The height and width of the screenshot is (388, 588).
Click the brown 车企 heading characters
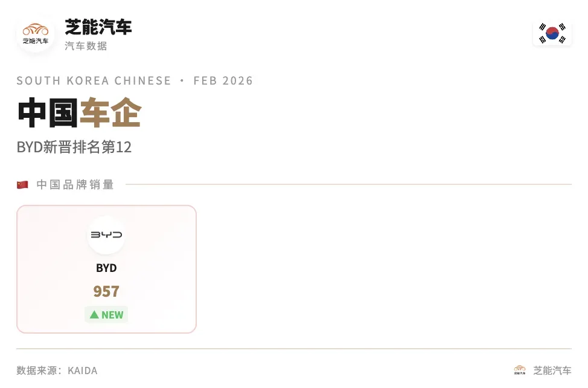pyautogui.click(x=110, y=113)
